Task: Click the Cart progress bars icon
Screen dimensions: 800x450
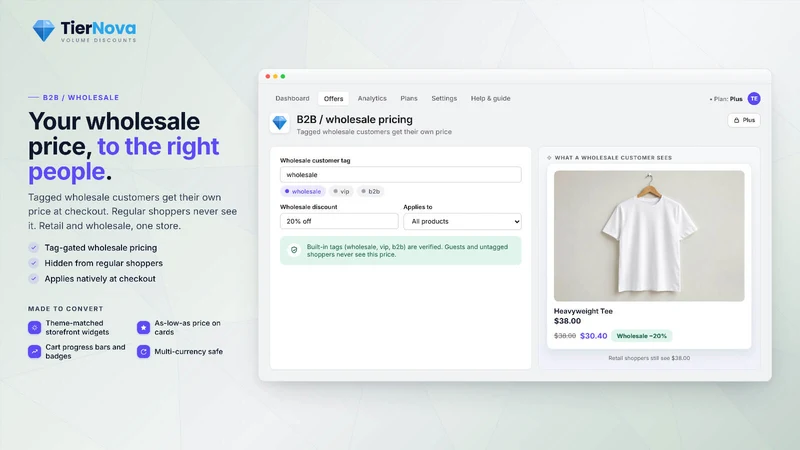Action: (34, 351)
